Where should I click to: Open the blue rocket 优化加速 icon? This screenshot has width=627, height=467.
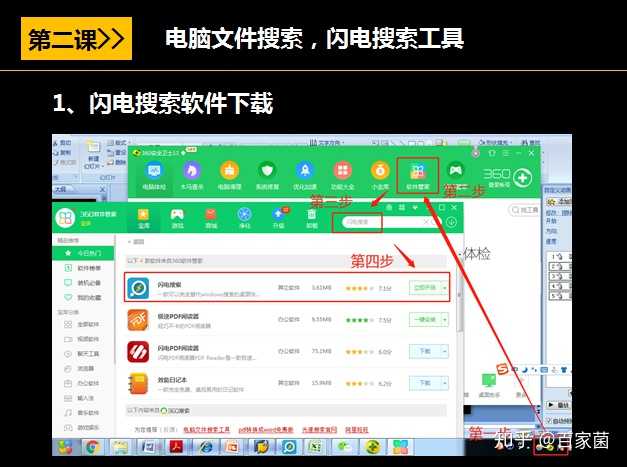[x=305, y=171]
